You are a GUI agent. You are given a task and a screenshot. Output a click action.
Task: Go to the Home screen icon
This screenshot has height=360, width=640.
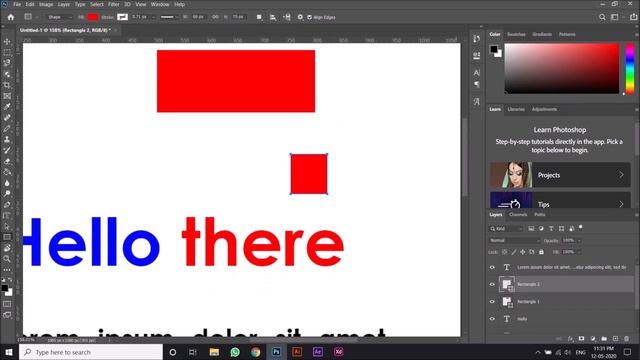pos(11,17)
